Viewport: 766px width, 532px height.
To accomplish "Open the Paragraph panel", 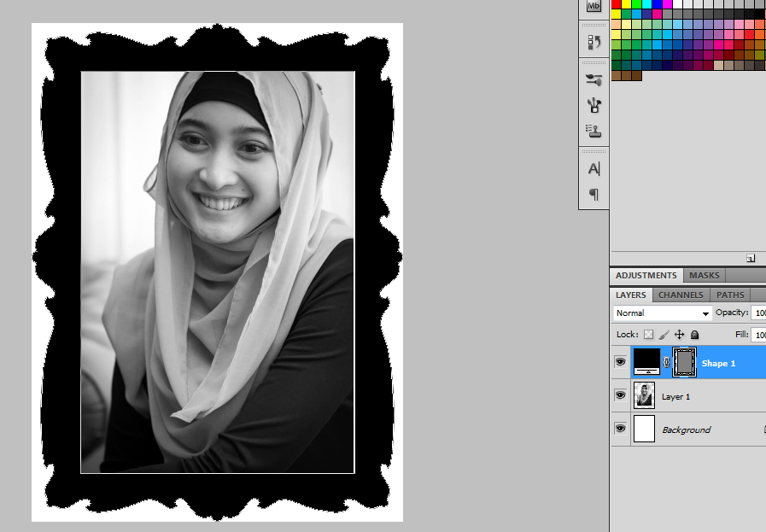I will tap(594, 194).
